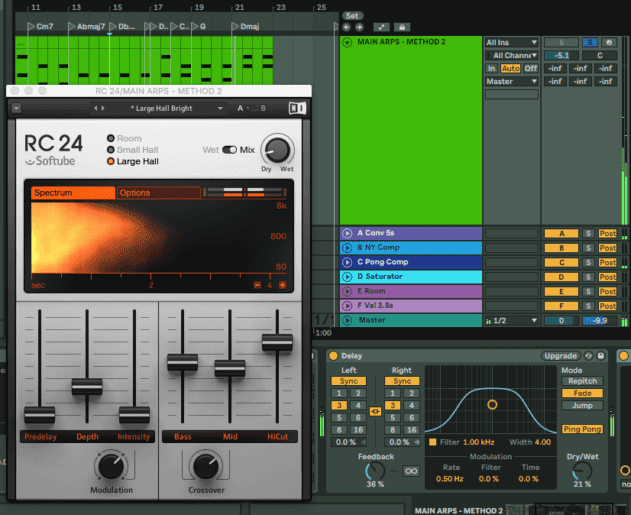The height and width of the screenshot is (515, 631).
Task: Click play icon on Master track
Action: pos(347,320)
